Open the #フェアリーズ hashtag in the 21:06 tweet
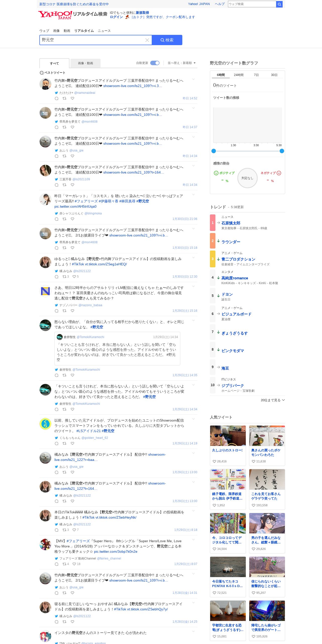Screen dimensions: 322x644 (86, 201)
